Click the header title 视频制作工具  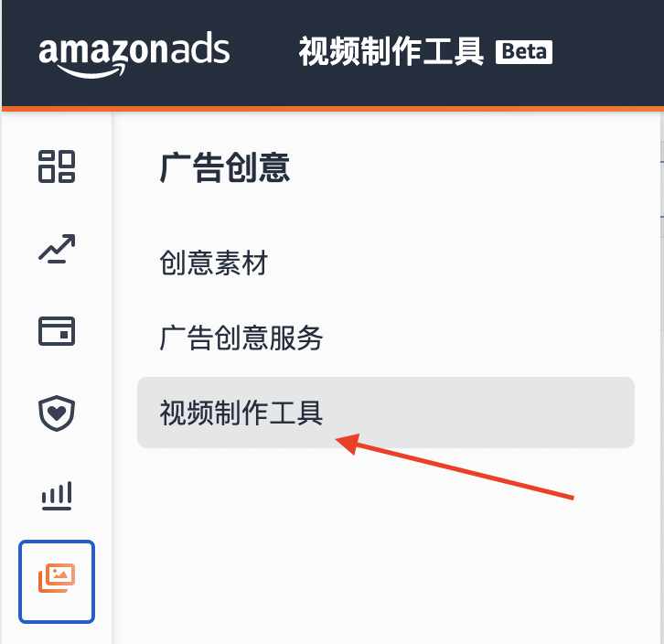pos(391,52)
